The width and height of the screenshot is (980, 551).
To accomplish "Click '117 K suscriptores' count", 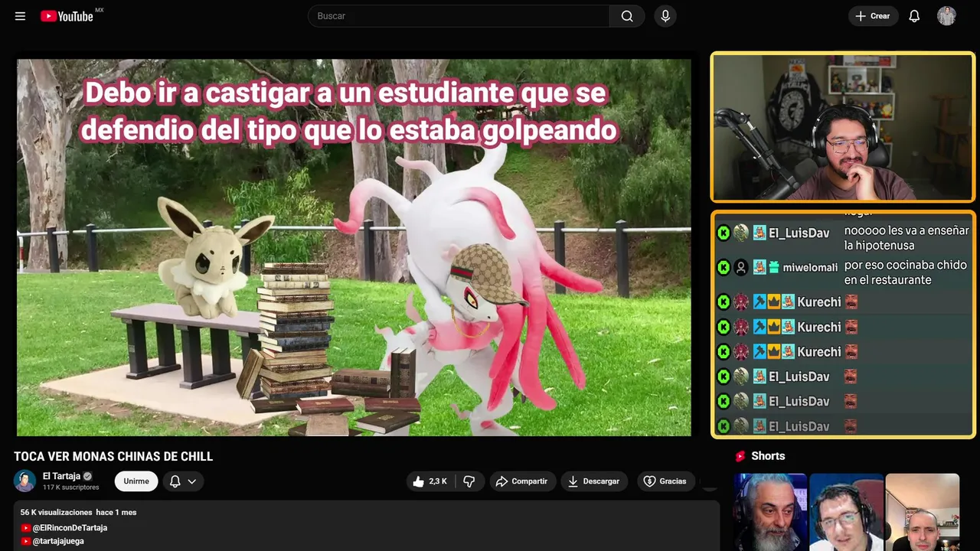I will [70, 487].
